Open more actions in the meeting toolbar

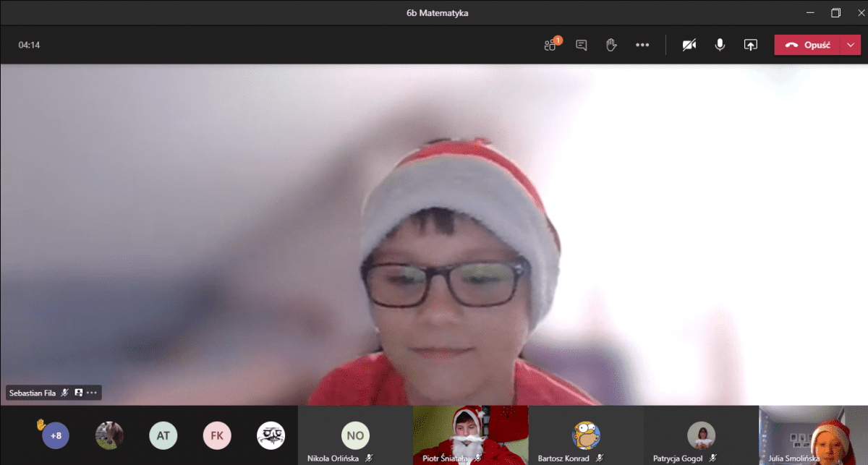pos(642,45)
